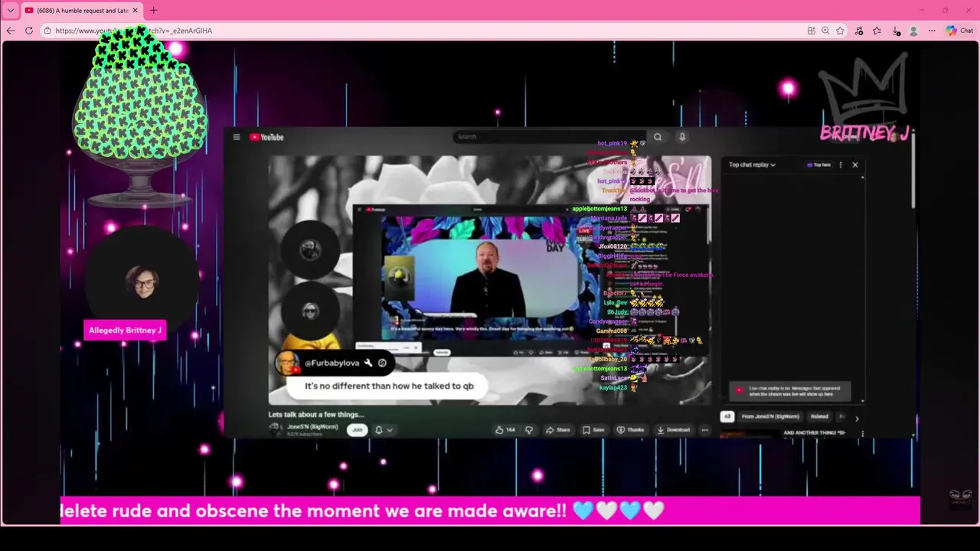
Task: Like the video with thumbs up 164
Action: pos(505,429)
